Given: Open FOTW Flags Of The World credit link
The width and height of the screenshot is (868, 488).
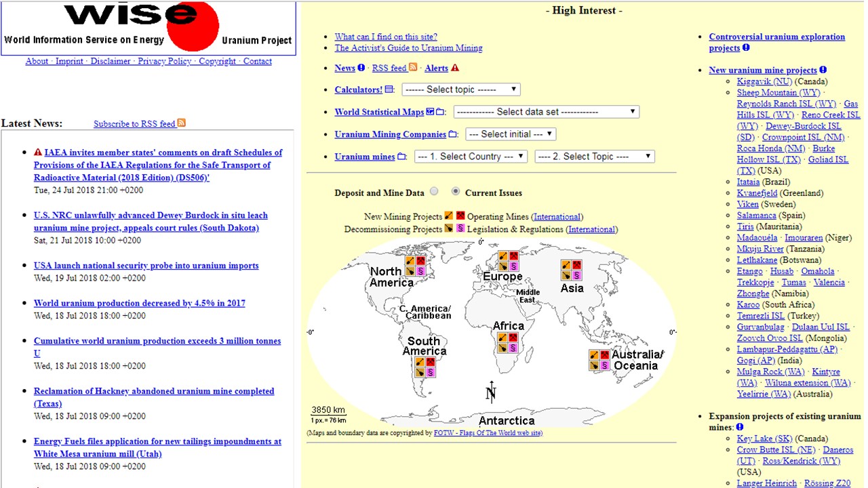Looking at the screenshot, I should click(488, 432).
